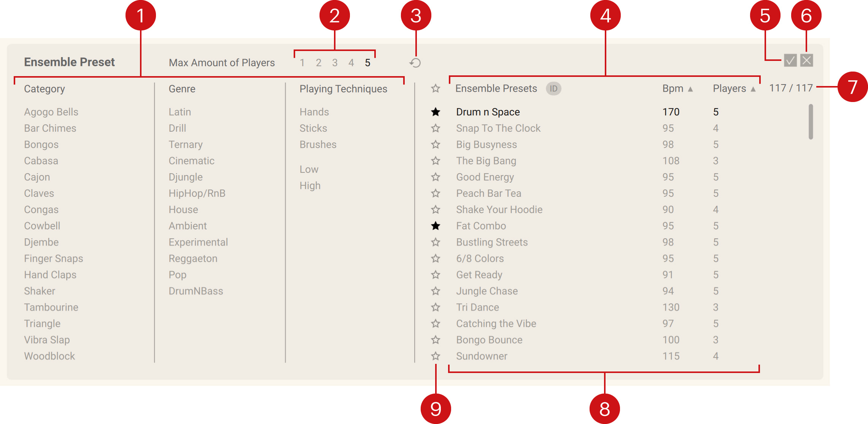868x424 pixels.
Task: Sort presets by Players column arrow
Action: tap(753, 89)
